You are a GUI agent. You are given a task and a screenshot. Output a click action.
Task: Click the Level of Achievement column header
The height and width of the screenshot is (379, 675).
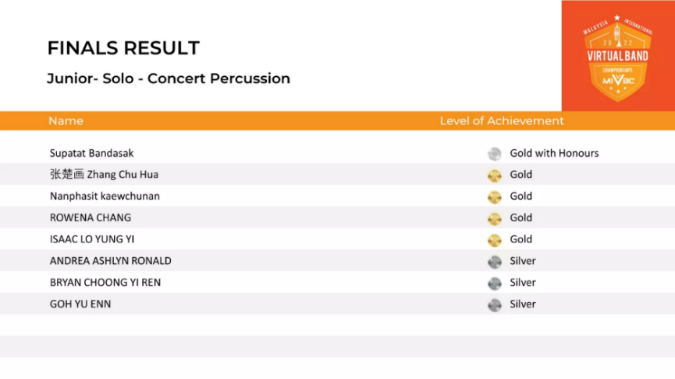pyautogui.click(x=502, y=121)
